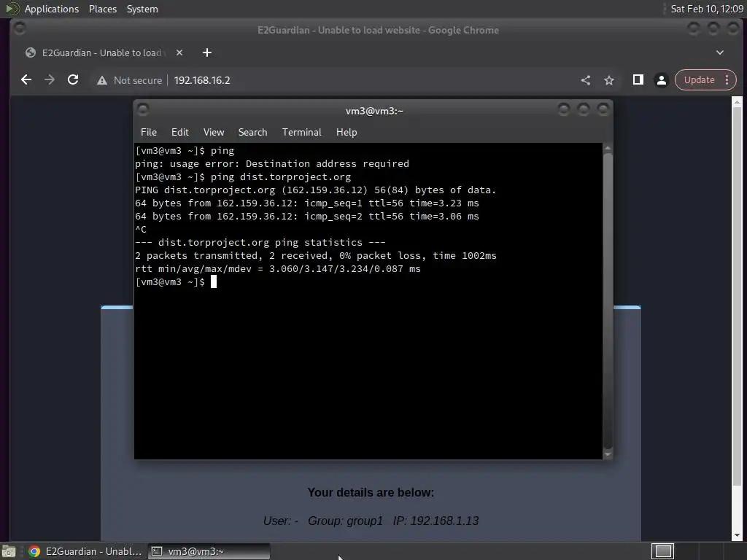Click the Chrome window menu button
This screenshot has width=747, height=560.
[x=20, y=28]
